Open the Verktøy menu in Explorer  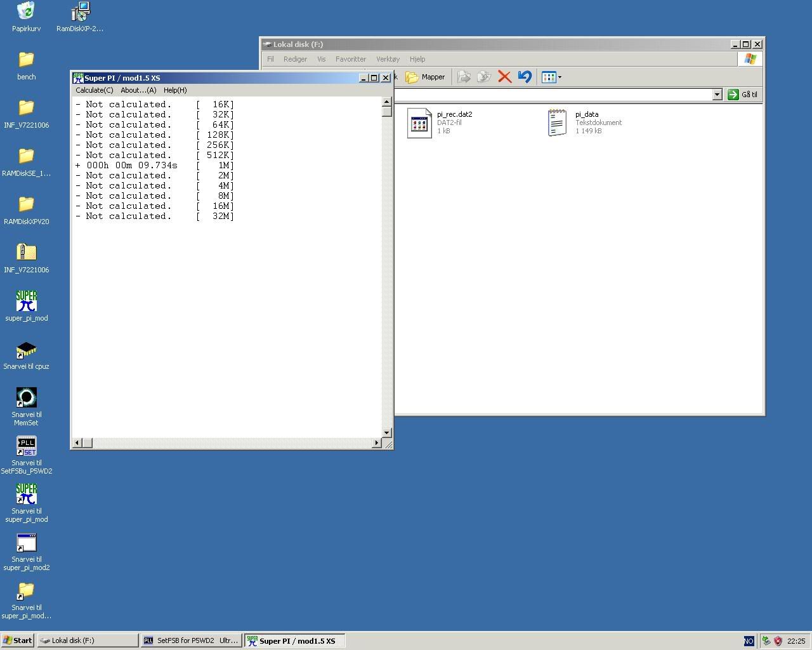[388, 59]
